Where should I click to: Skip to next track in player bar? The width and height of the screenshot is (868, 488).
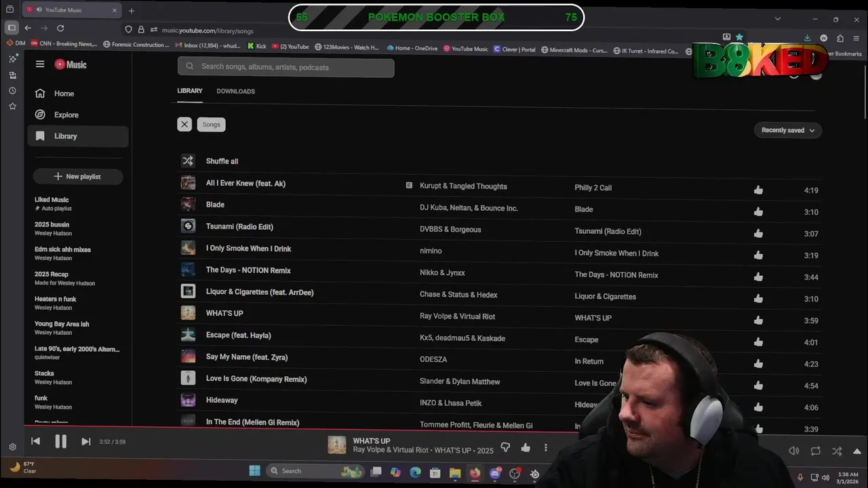pyautogui.click(x=85, y=441)
